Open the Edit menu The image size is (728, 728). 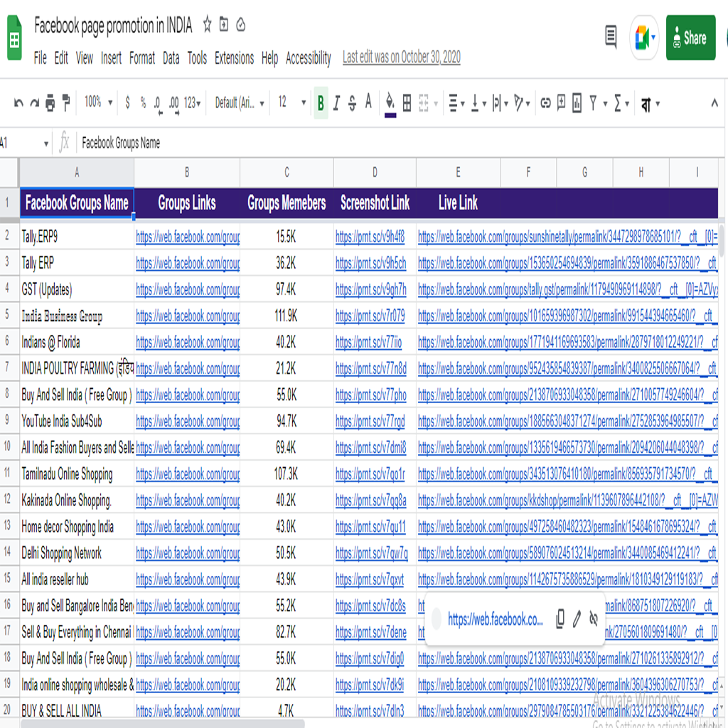(x=61, y=58)
